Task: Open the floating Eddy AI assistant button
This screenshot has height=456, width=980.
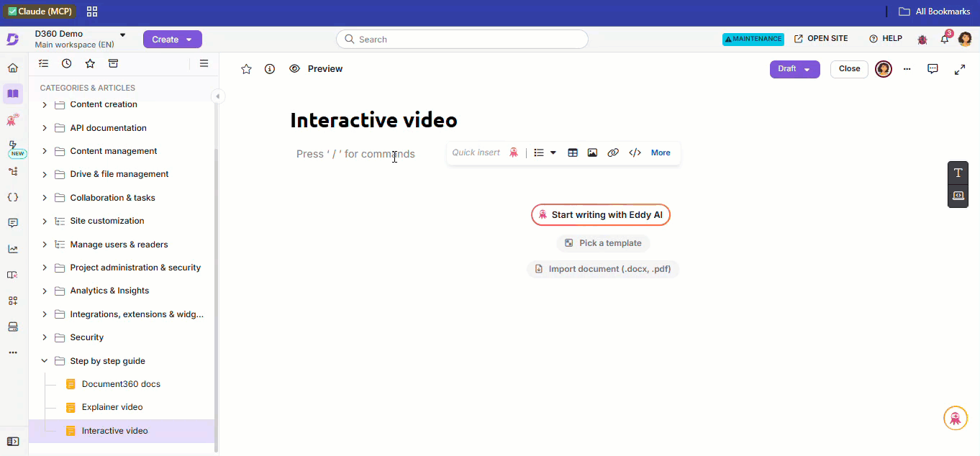Action: tap(955, 418)
